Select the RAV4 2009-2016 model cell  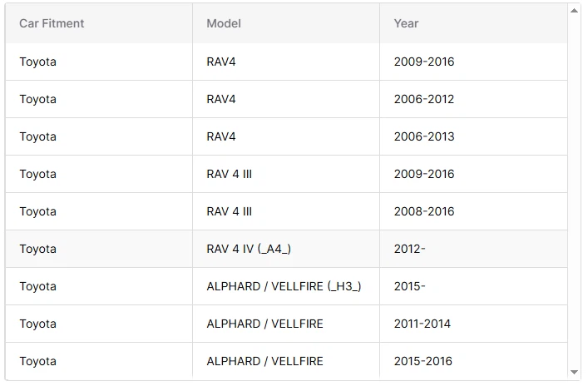[x=221, y=62]
